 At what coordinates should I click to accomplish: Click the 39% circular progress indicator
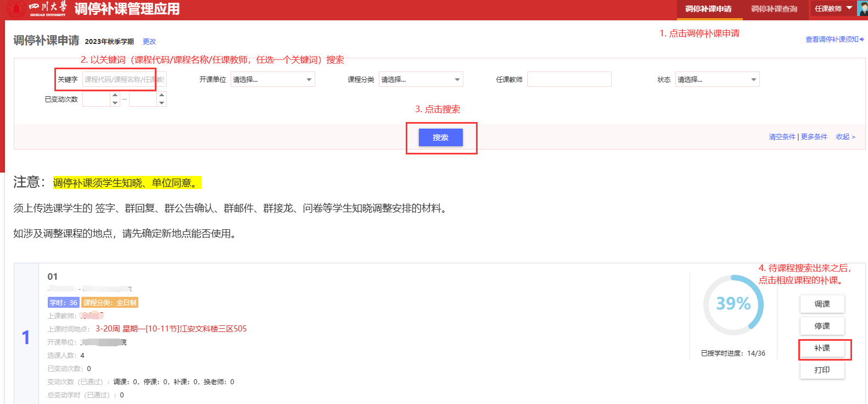pyautogui.click(x=733, y=305)
